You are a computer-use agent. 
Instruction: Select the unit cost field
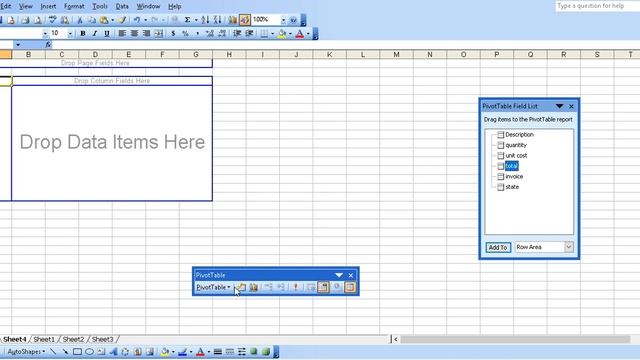(516, 156)
